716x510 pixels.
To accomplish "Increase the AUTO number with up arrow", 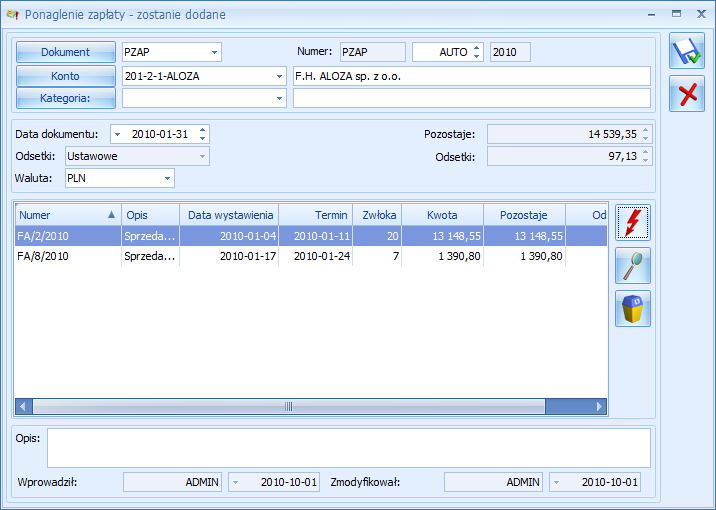I will coord(476,48).
